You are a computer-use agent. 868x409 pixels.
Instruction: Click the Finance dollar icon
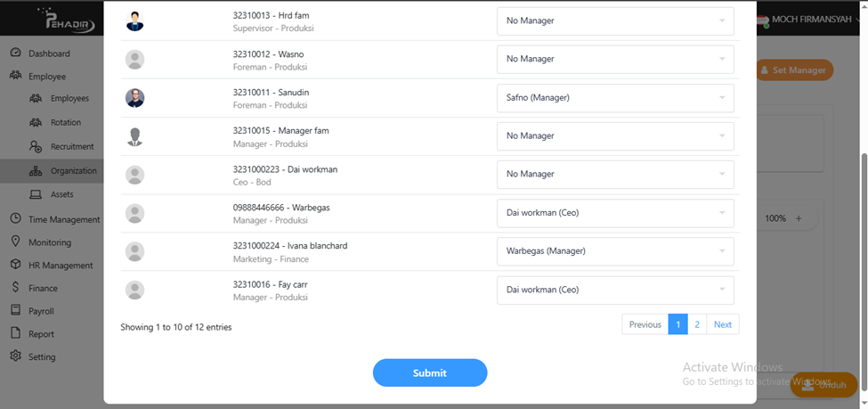click(15, 288)
